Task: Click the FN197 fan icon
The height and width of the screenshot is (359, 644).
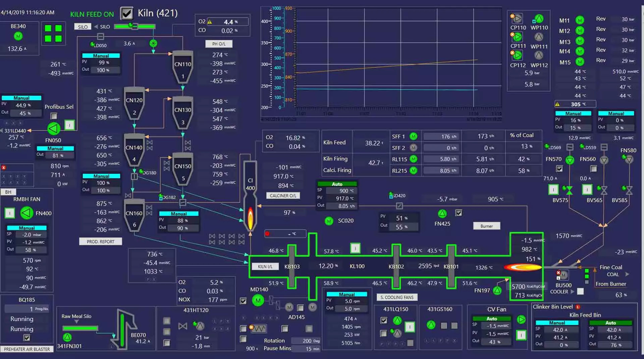Action: (x=497, y=291)
